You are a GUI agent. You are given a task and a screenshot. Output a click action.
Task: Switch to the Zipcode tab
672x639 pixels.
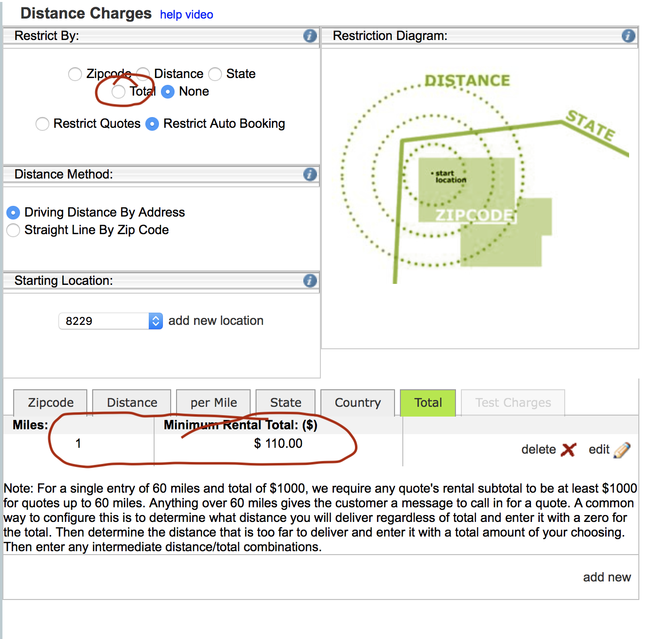click(x=51, y=402)
